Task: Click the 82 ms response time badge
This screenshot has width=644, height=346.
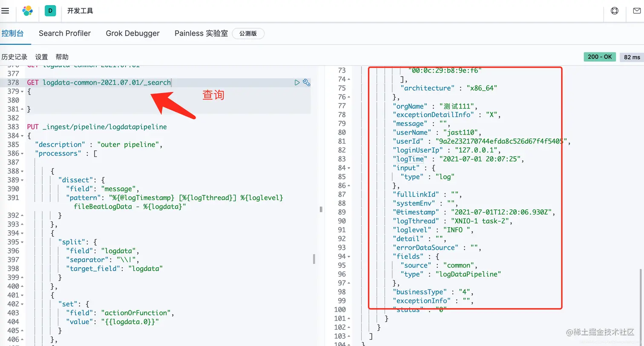Action: [x=632, y=57]
